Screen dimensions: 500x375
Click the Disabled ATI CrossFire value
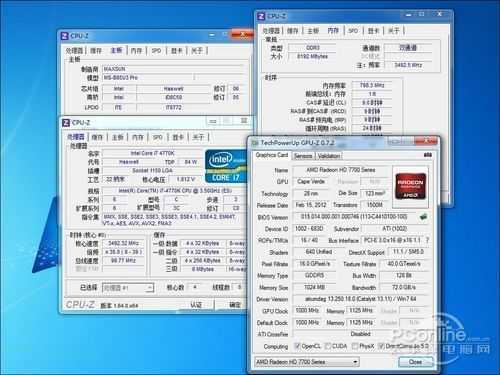coord(360,334)
